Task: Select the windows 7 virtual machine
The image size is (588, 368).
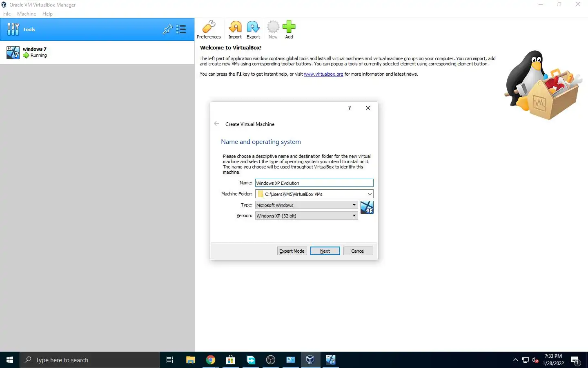Action: pos(97,52)
